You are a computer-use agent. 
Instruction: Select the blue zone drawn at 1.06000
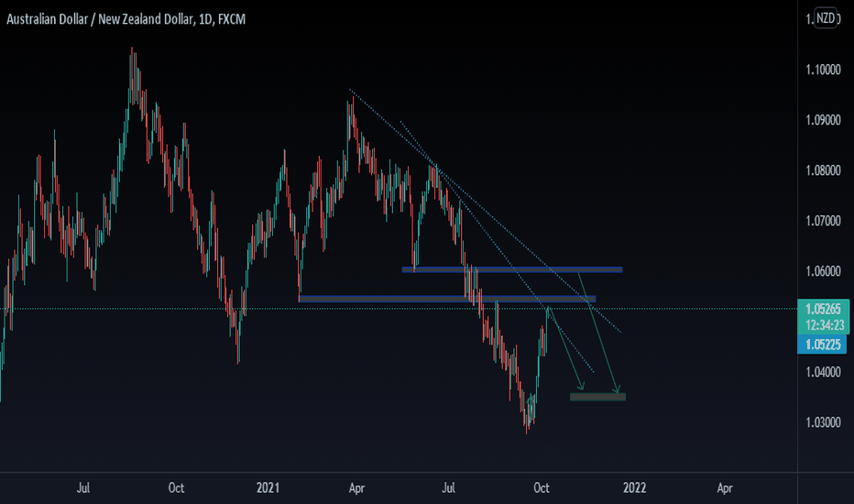point(512,269)
